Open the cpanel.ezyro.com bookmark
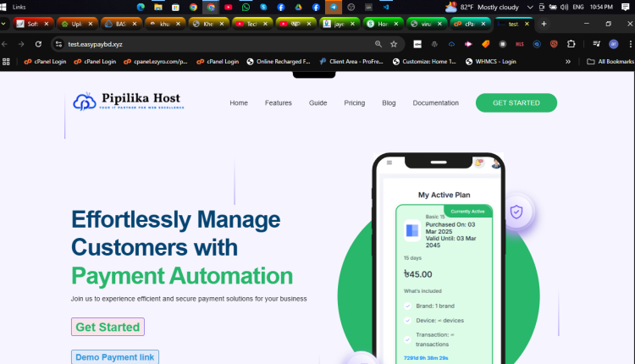The height and width of the screenshot is (364, 635). tap(156, 62)
